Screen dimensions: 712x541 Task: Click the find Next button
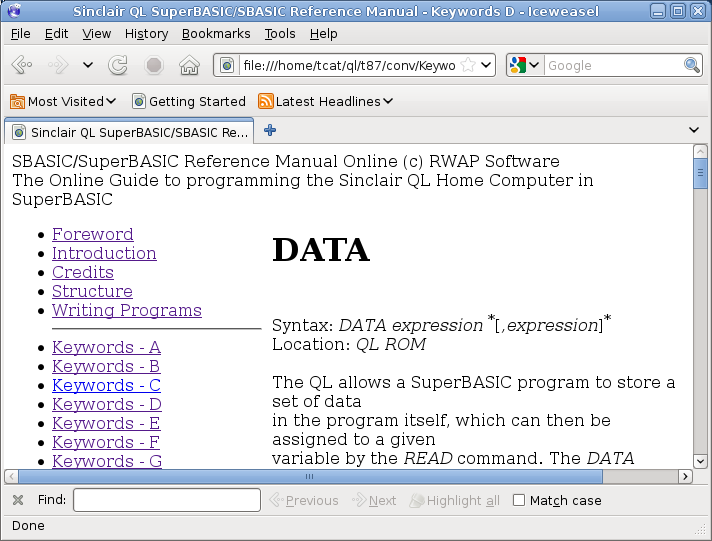[x=374, y=501]
